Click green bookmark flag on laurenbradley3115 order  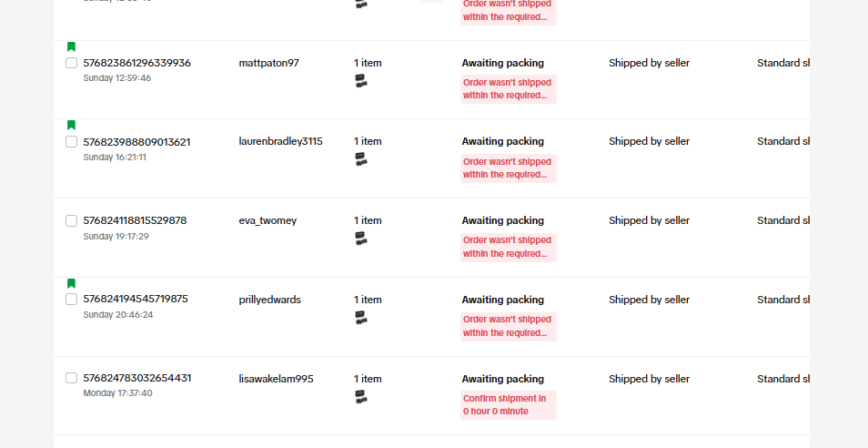pos(71,125)
